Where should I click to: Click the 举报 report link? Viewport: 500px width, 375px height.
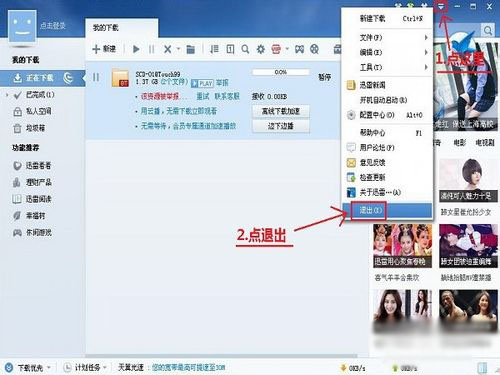[x=222, y=83]
